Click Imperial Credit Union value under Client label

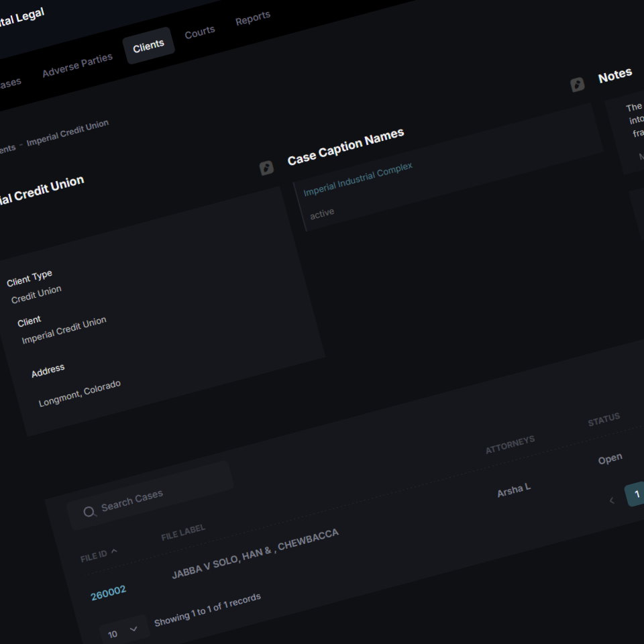tap(64, 330)
